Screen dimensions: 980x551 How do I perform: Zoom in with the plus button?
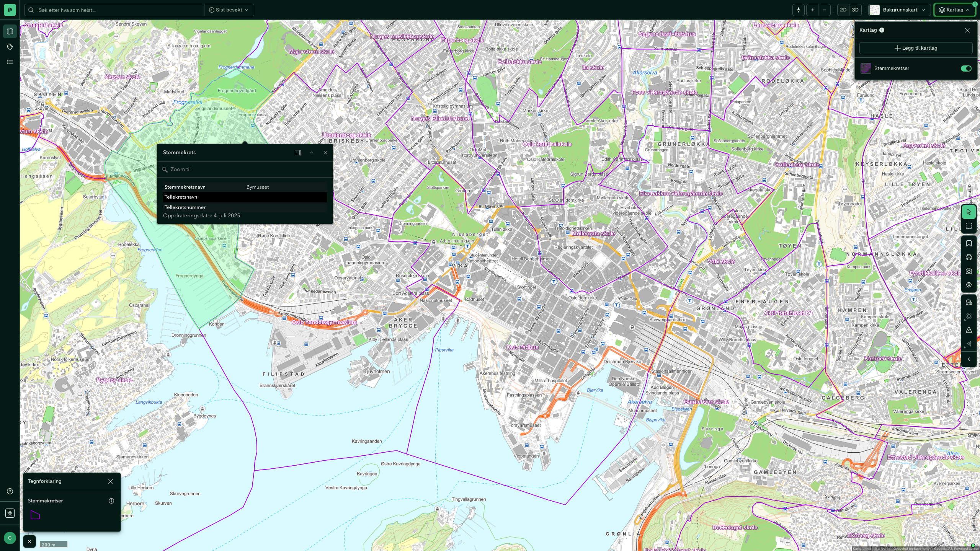(x=812, y=10)
